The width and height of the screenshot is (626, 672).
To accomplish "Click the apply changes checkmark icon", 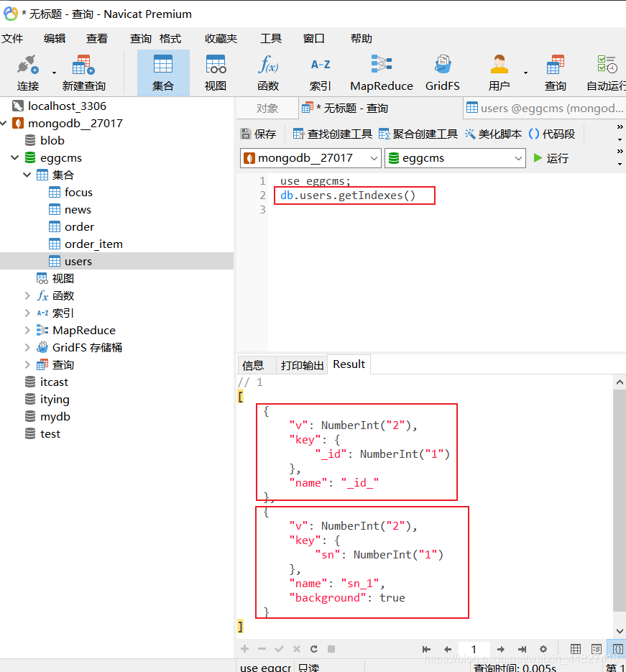I will [x=280, y=649].
